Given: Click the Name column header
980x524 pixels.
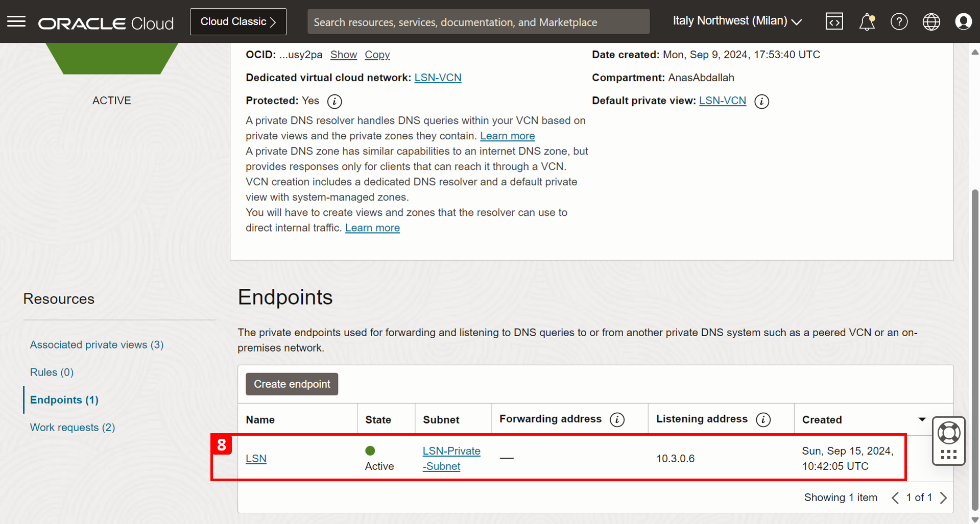Looking at the screenshot, I should pos(260,419).
